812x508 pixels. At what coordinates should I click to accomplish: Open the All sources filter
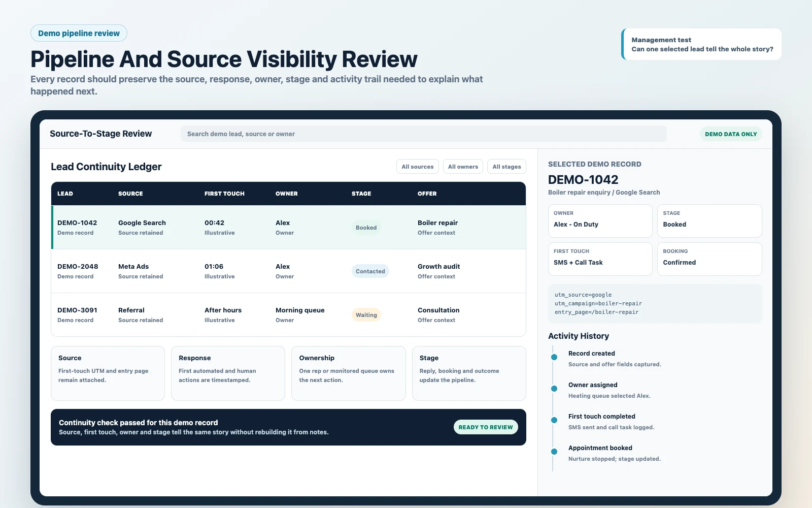coord(417,167)
